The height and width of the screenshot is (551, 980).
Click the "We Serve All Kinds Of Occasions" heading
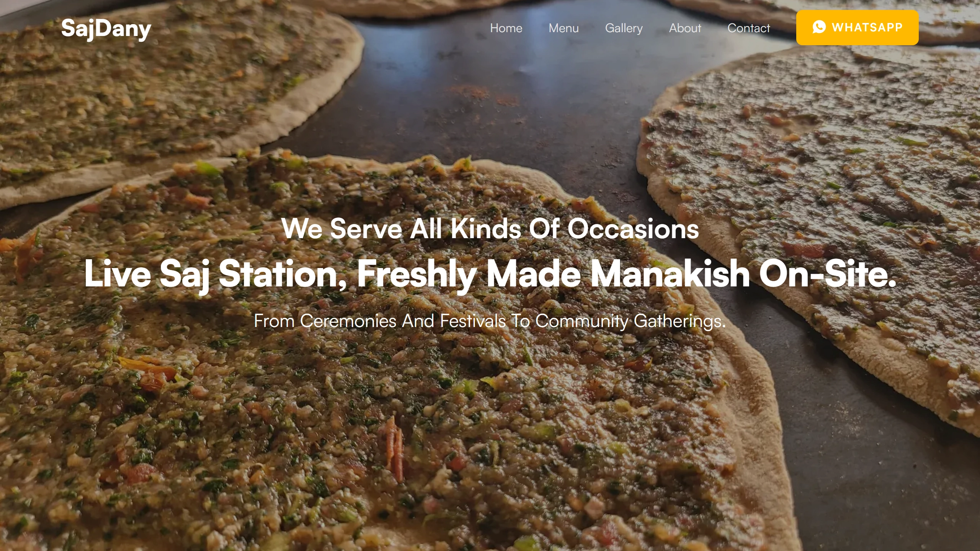pos(490,229)
